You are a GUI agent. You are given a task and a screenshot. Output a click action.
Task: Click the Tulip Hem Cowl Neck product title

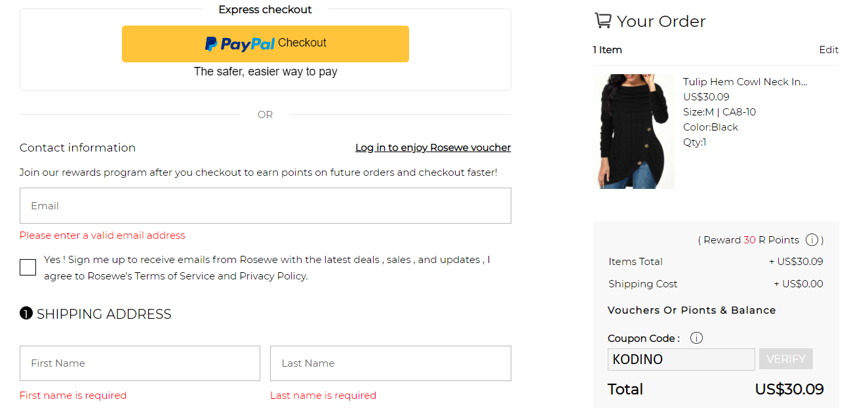coord(745,82)
